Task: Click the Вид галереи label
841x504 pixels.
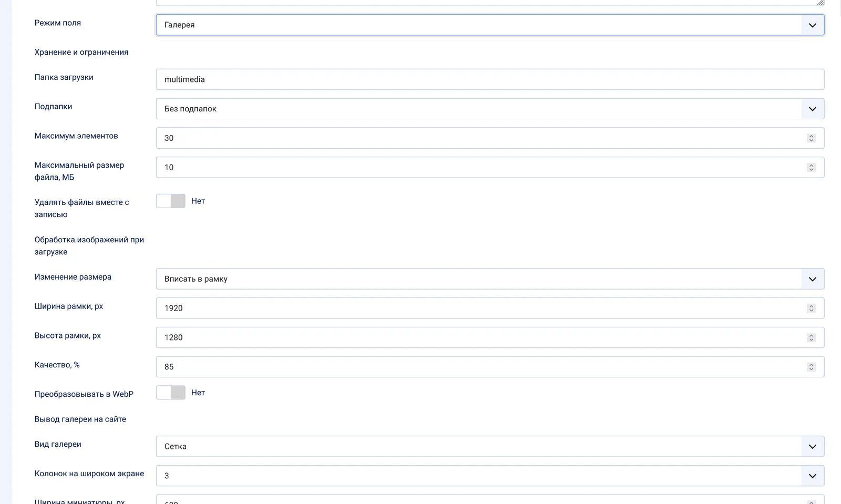Action: point(58,444)
